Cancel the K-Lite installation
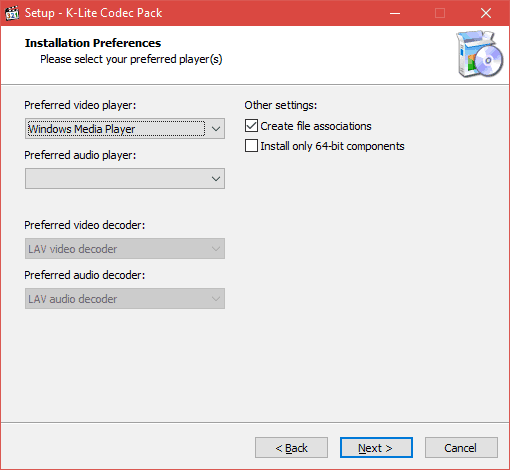The image size is (510, 470). 461,448
